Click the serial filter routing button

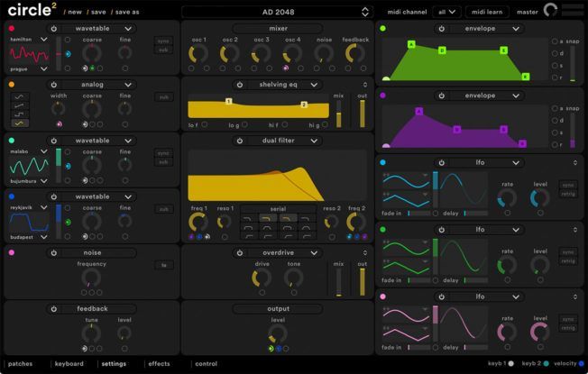pyautogui.click(x=278, y=209)
